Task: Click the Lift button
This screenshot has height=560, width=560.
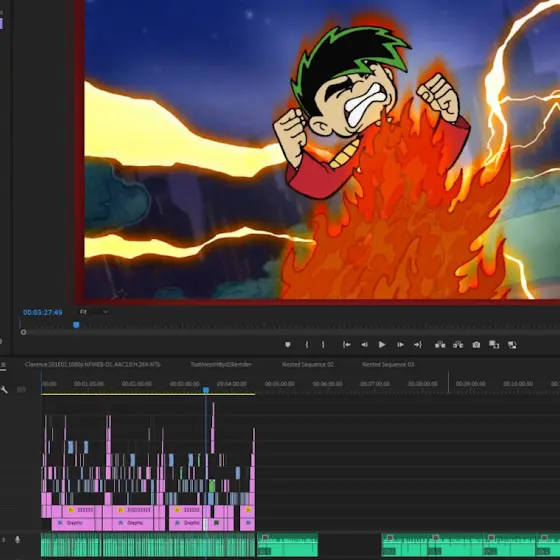Action: tap(440, 345)
